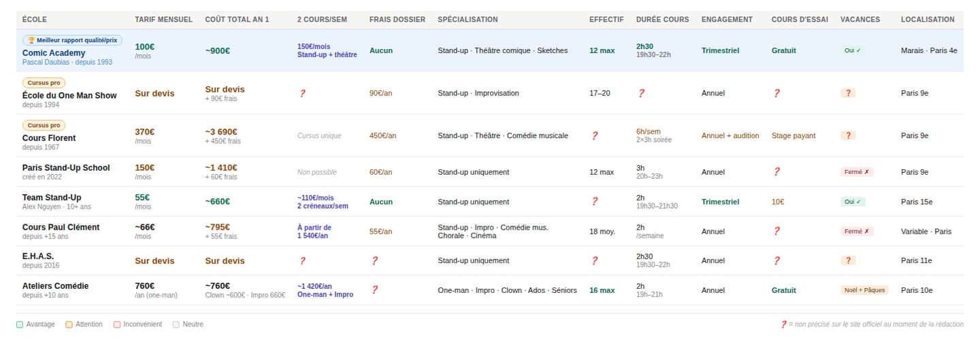Click the '16 max' effectif for Ateliers Comédie
980x350 pixels.
pos(602,290)
